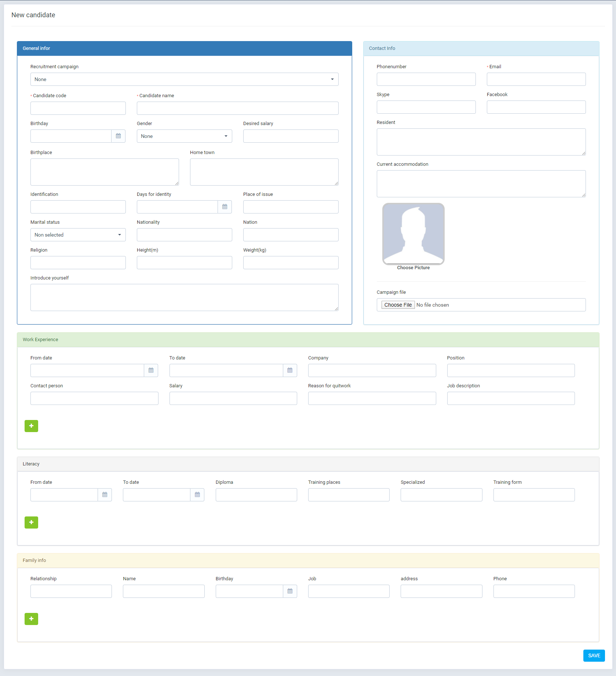Click the Desired salary input field
616x676 pixels.
290,136
